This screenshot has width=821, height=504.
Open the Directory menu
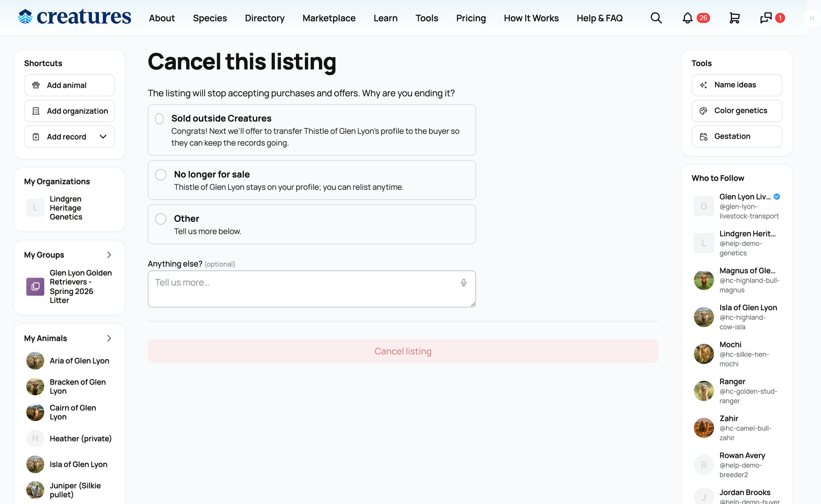(265, 18)
